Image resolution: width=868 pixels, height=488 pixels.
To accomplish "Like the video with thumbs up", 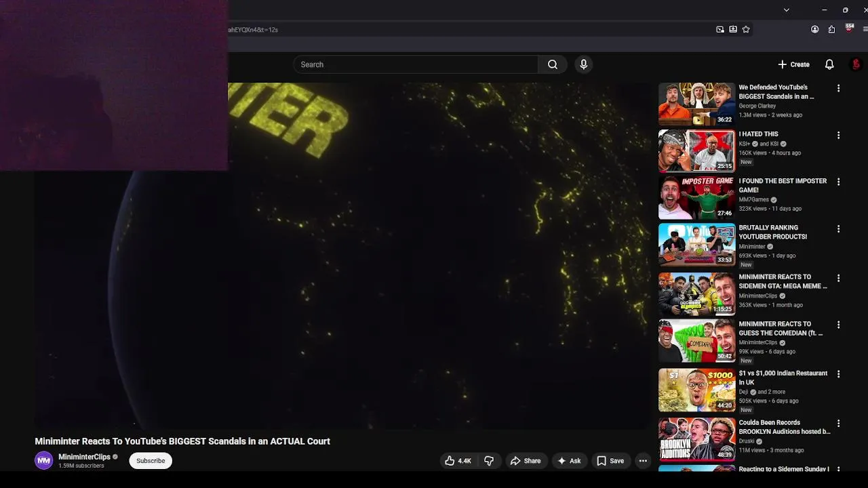I will click(x=458, y=461).
